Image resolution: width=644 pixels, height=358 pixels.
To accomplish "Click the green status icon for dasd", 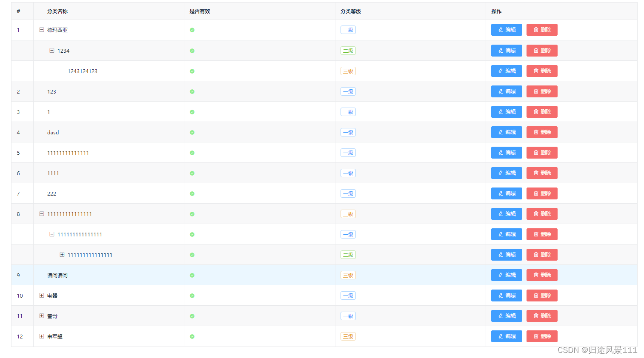I will (x=192, y=132).
